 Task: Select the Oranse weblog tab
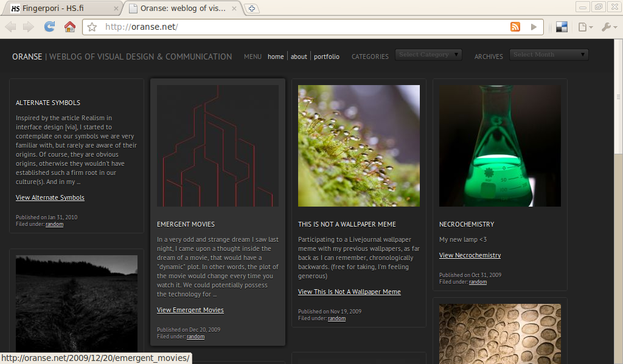[x=183, y=9]
